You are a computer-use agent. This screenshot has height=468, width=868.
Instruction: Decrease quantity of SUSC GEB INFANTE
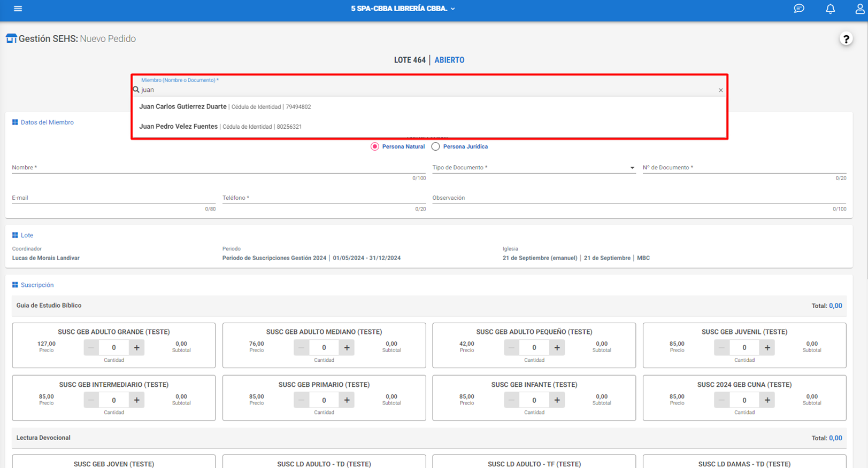point(511,400)
